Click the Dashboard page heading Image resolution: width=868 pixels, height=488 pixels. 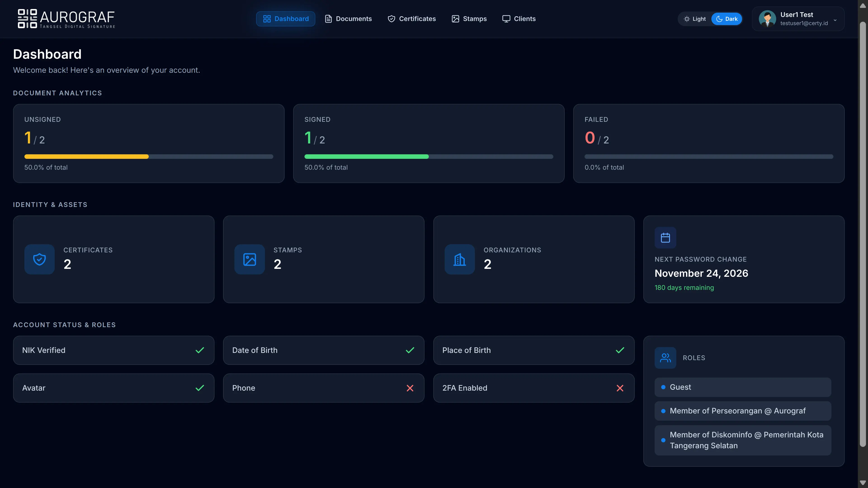point(47,54)
